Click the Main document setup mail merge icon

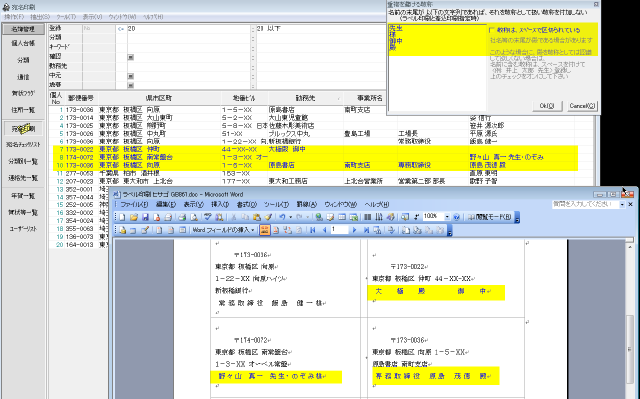[122, 230]
